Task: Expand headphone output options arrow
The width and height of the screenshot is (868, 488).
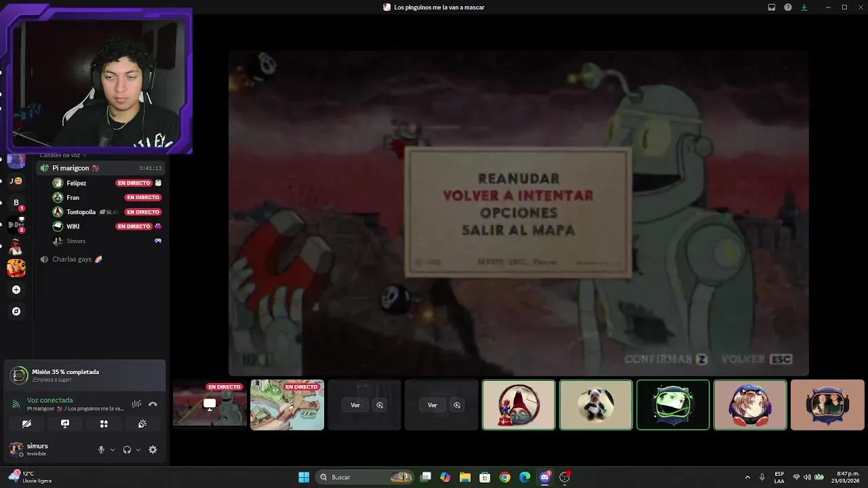Action: point(138,449)
